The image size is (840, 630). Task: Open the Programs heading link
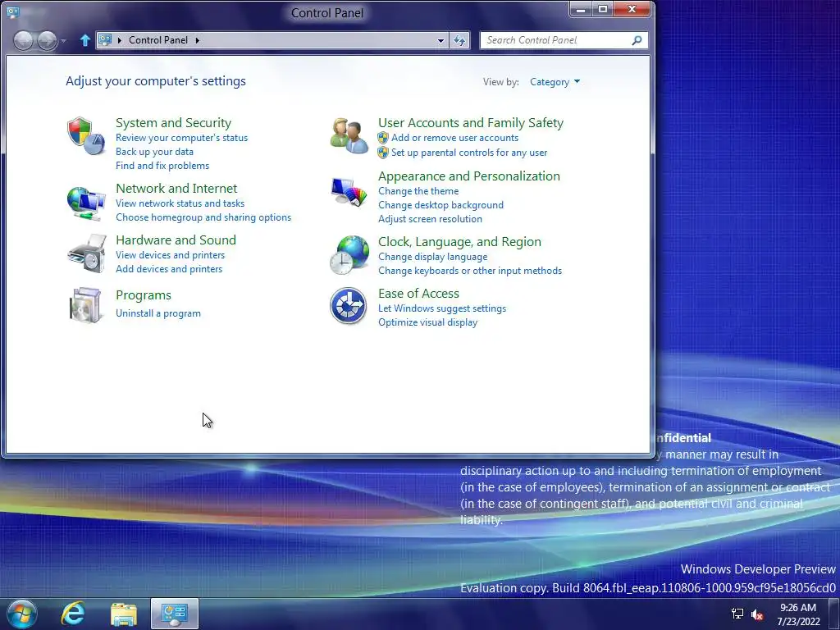tap(144, 295)
